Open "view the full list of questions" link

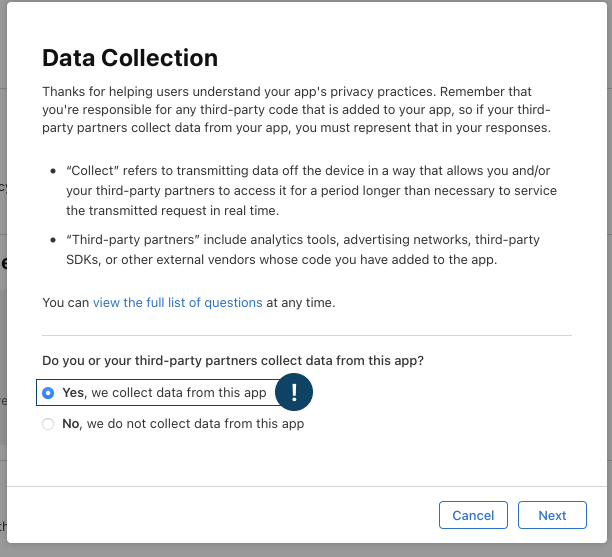[x=178, y=303]
